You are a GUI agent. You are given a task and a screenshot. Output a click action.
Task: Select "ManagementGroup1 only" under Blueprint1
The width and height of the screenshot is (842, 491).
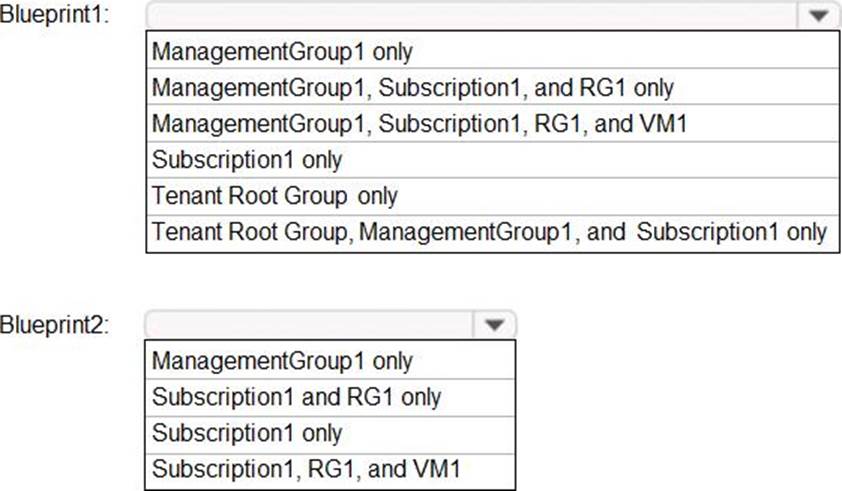(282, 51)
